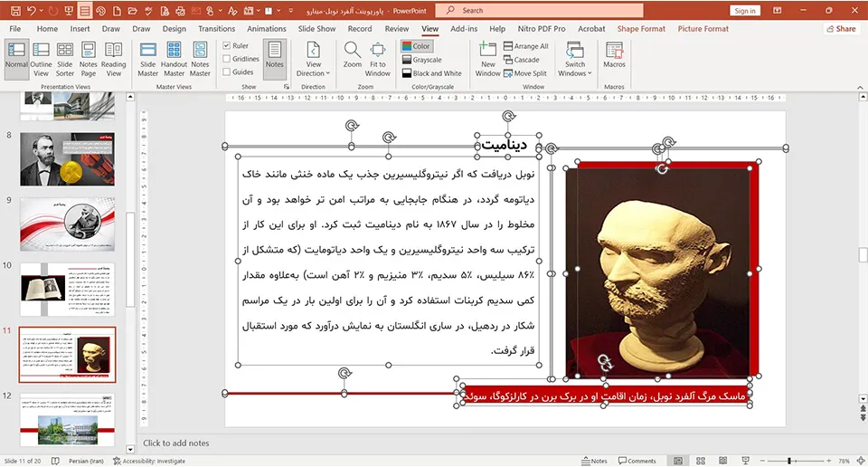The height and width of the screenshot is (467, 868).
Task: Open a New Window
Action: 487,59
